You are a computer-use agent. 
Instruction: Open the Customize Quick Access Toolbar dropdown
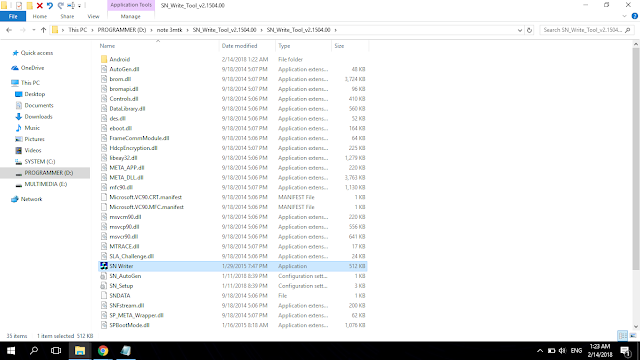pyautogui.click(x=79, y=6)
